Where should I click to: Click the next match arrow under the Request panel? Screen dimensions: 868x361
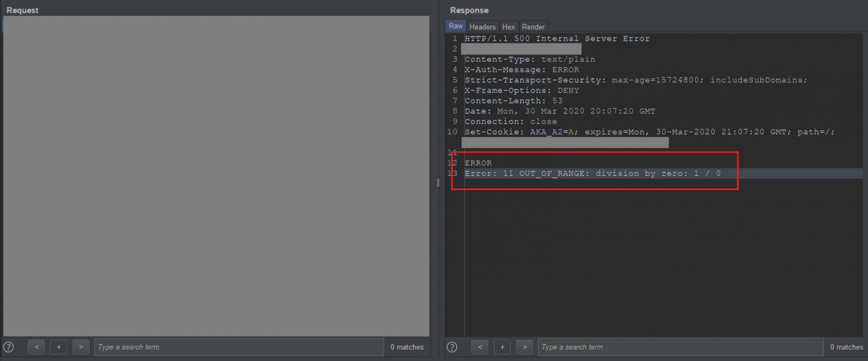tap(81, 347)
